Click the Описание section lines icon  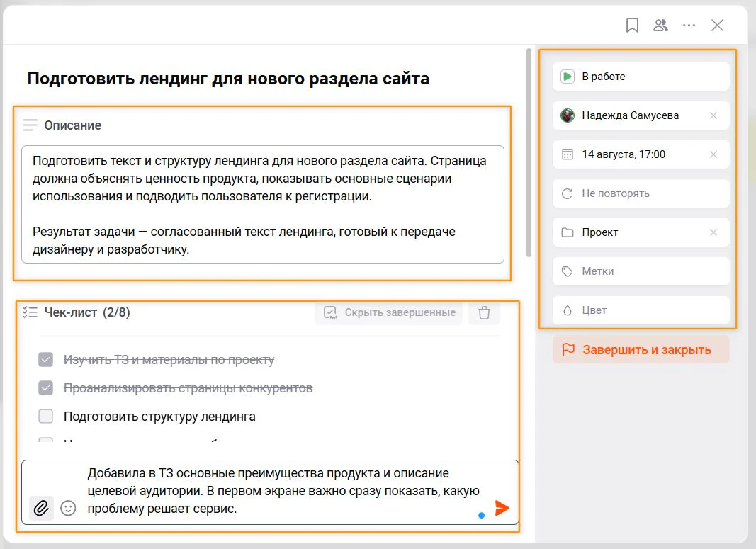(30, 125)
